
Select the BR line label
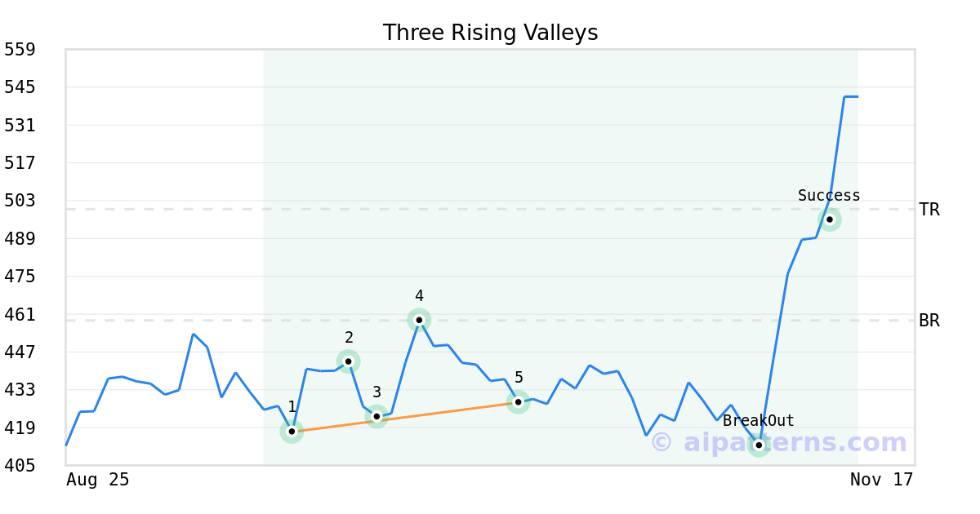pos(929,321)
